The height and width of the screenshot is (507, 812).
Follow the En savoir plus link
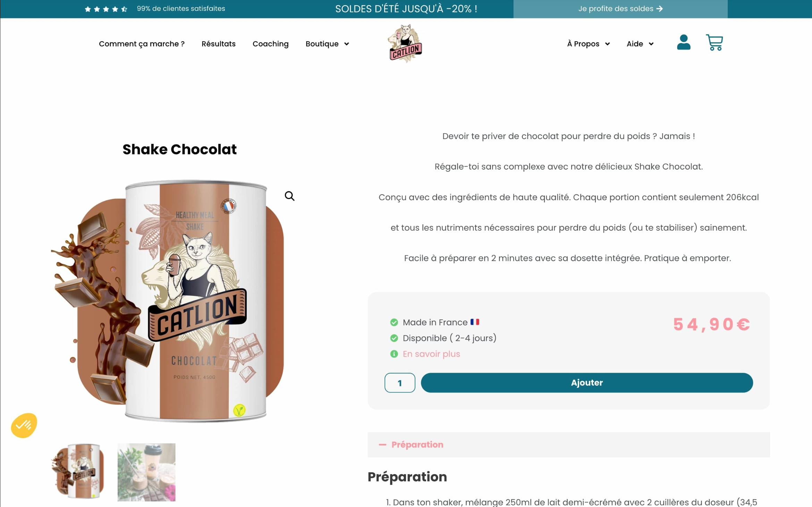pos(431,354)
